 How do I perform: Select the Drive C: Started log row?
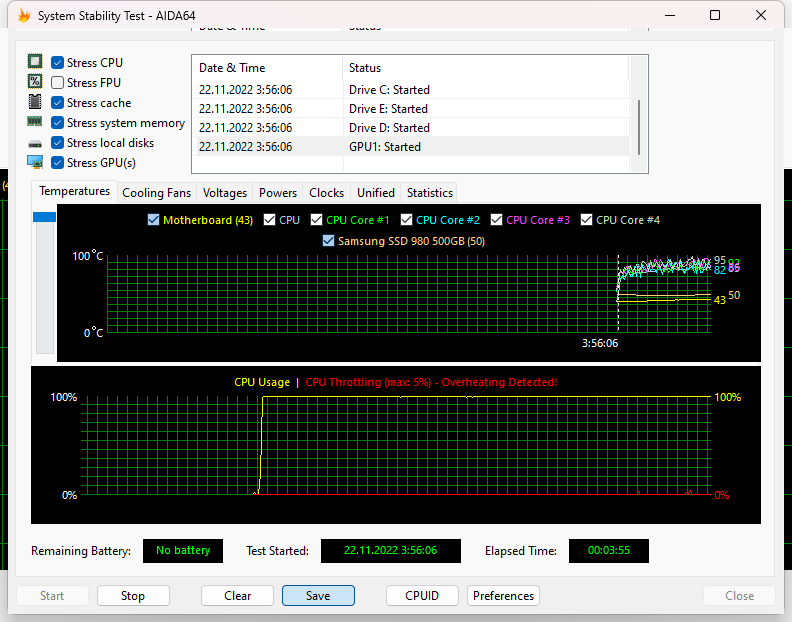[411, 89]
